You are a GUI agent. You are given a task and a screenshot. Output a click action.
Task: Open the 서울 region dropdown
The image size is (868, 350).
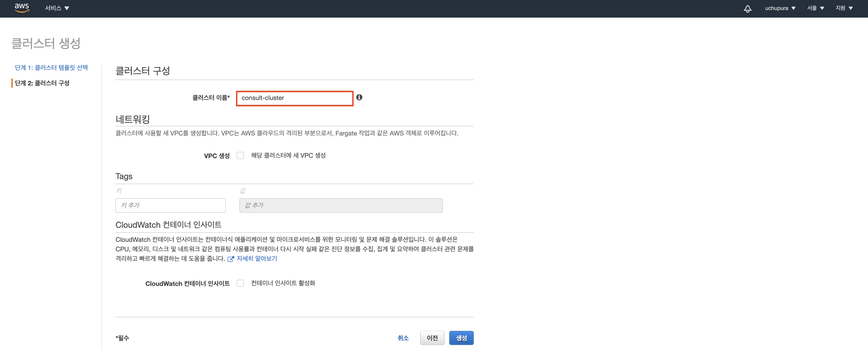[x=816, y=8]
